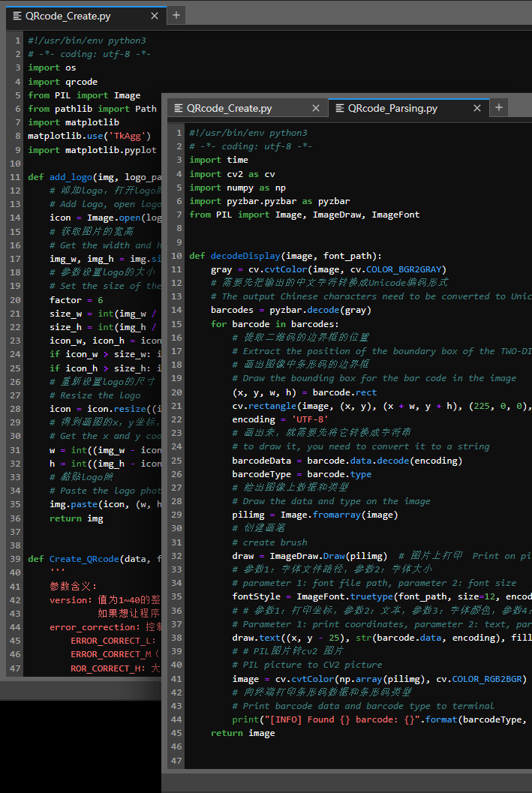Switch to QRcode_Create.py tab in the front window
The height and width of the screenshot is (793, 532).
(x=248, y=108)
